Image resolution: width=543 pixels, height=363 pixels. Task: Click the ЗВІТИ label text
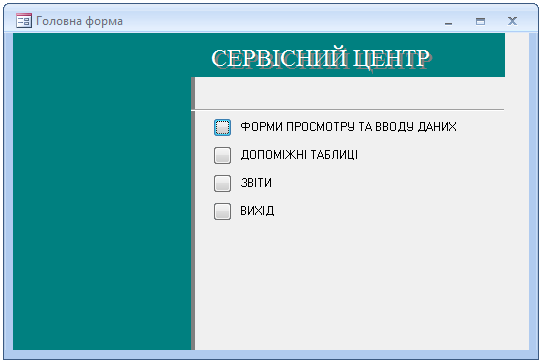256,183
